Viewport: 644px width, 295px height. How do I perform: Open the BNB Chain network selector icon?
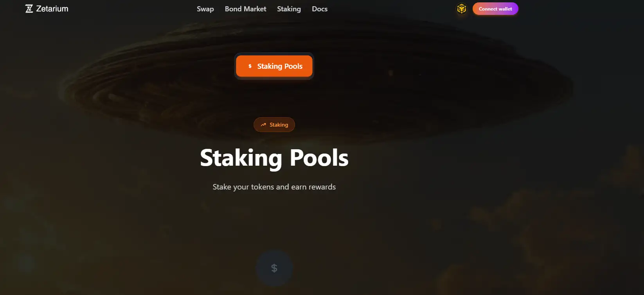click(462, 9)
